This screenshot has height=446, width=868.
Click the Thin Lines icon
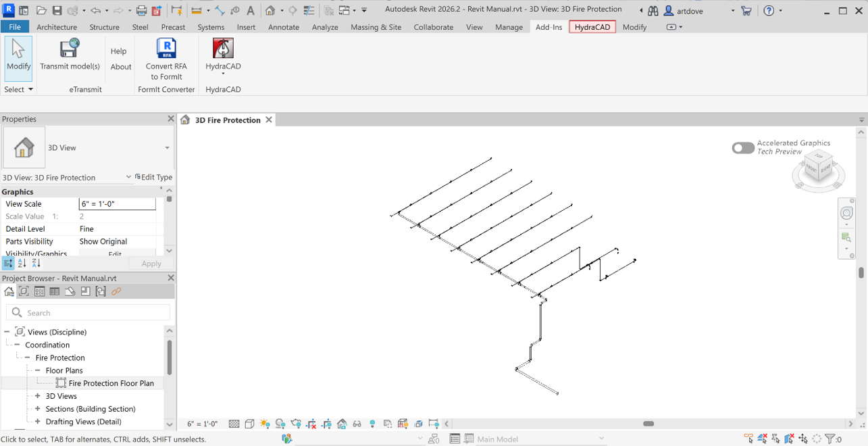point(309,10)
